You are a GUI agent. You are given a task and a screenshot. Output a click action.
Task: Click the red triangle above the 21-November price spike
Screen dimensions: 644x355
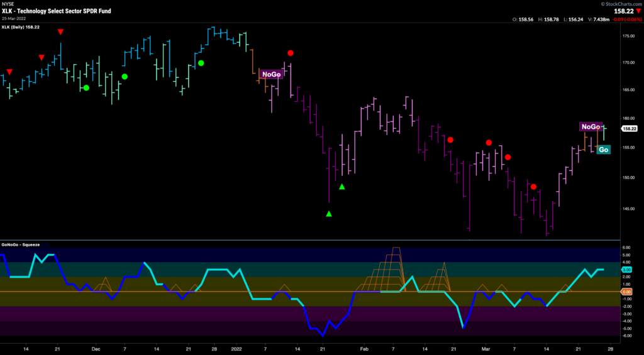(x=61, y=32)
